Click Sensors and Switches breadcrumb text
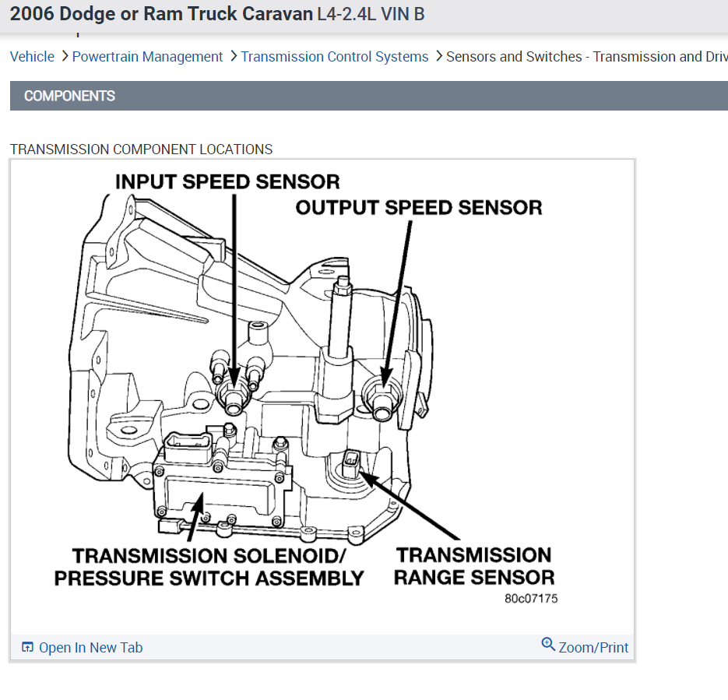The image size is (728, 700). 587,57
